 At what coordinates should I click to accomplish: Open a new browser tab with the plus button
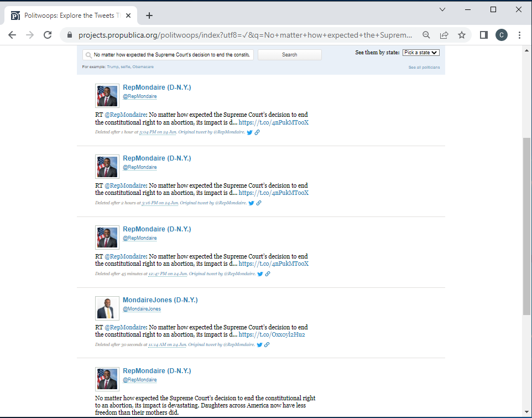[149, 16]
